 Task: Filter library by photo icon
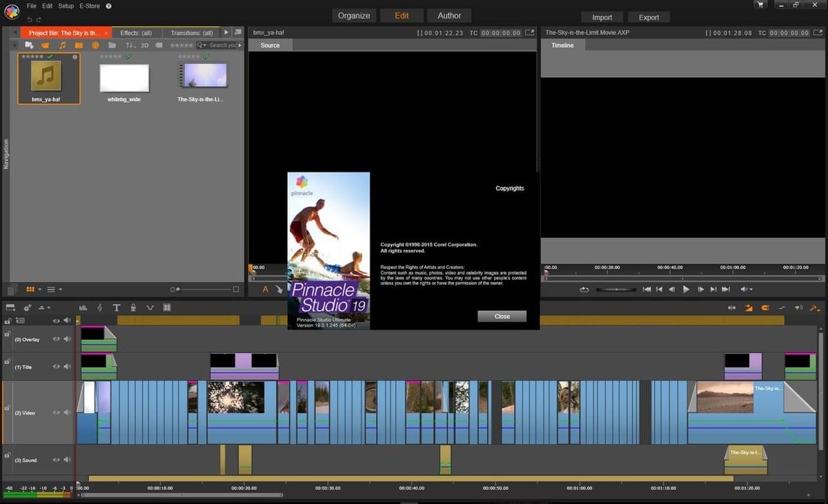pyautogui.click(x=79, y=46)
